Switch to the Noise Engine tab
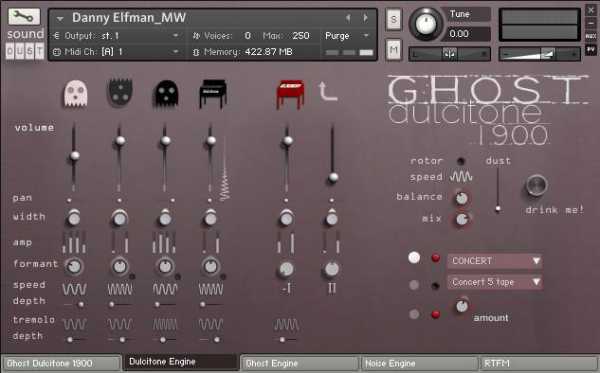This screenshot has width=600, height=373. (419, 363)
